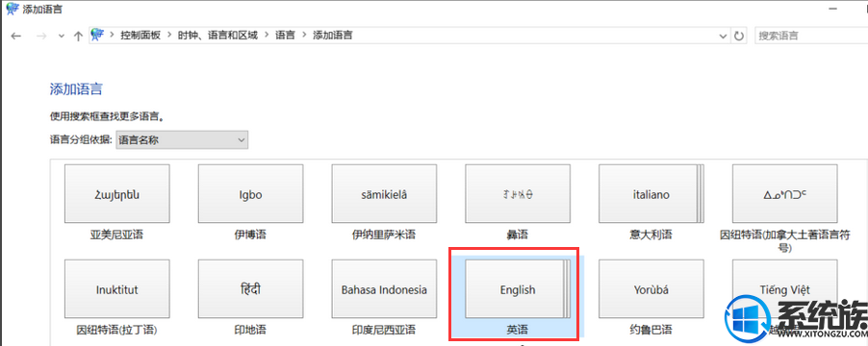Select the 彝语 language tile
The width and height of the screenshot is (868, 346).
point(517,194)
